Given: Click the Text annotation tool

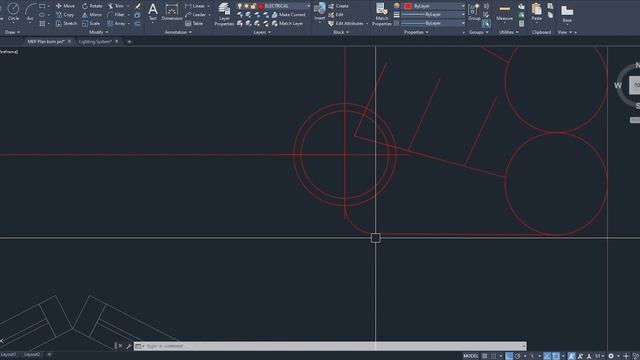Looking at the screenshot, I should click(x=153, y=11).
